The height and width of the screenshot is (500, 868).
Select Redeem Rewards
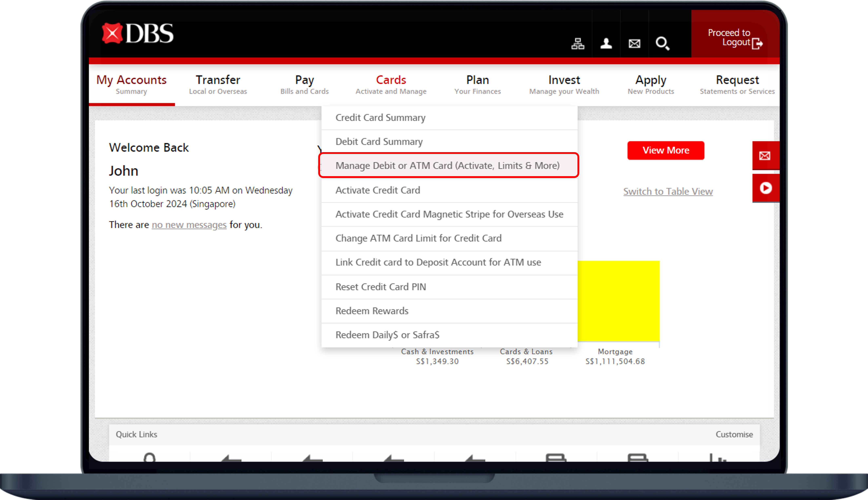(449, 311)
